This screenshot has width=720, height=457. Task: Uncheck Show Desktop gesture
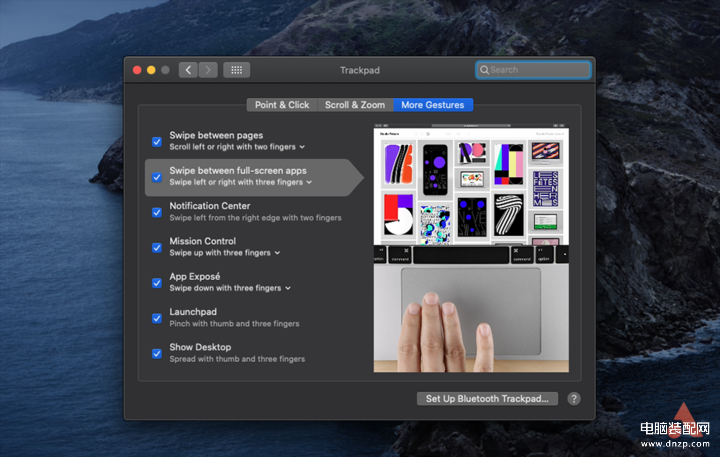click(157, 354)
